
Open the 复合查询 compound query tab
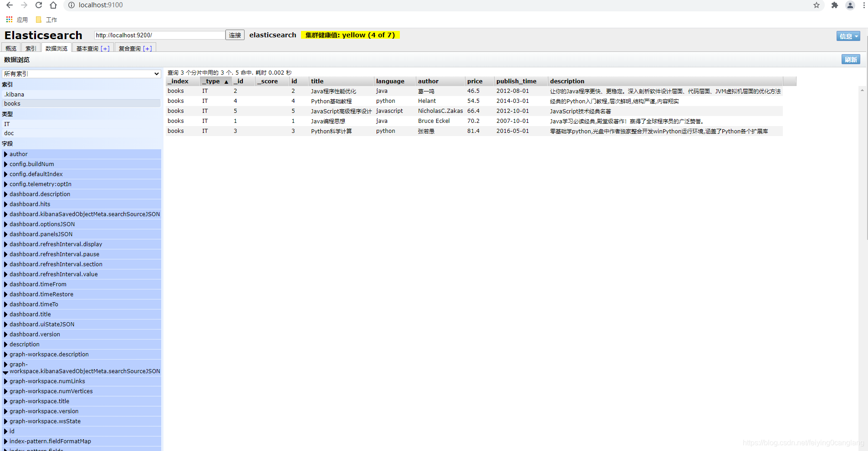pyautogui.click(x=135, y=48)
